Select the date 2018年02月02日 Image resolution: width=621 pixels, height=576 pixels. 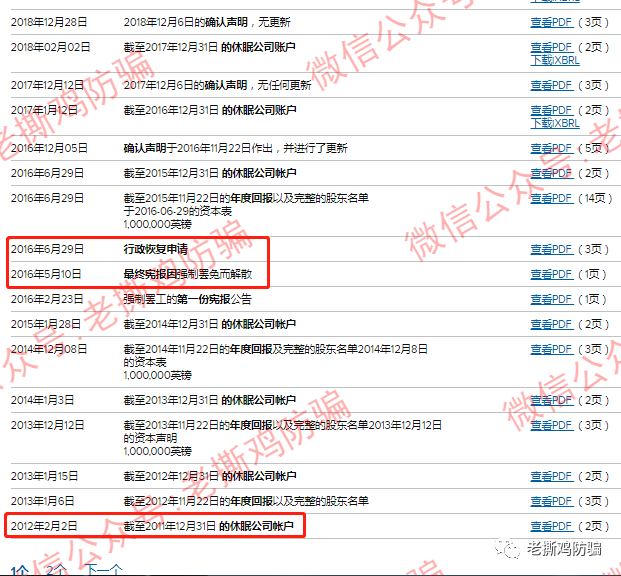(x=50, y=47)
